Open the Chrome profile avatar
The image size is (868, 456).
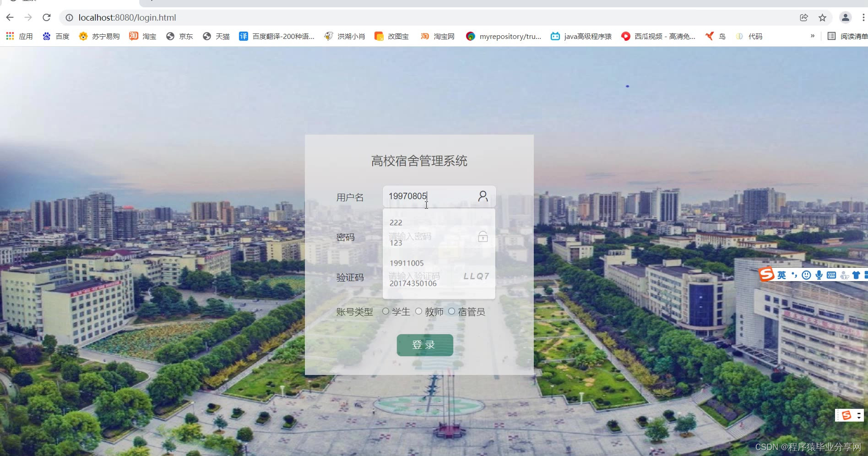point(845,17)
